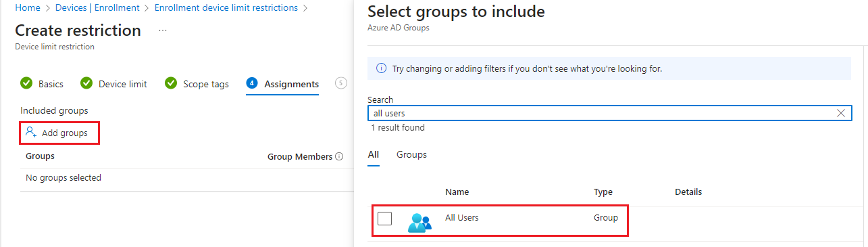Viewport: 868px width, 247px height.
Task: Click the Add groups button
Action: 59,133
